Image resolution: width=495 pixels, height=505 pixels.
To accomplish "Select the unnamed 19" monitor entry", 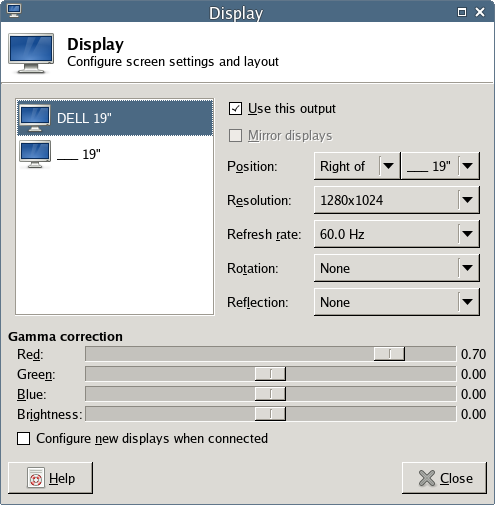I will click(115, 154).
